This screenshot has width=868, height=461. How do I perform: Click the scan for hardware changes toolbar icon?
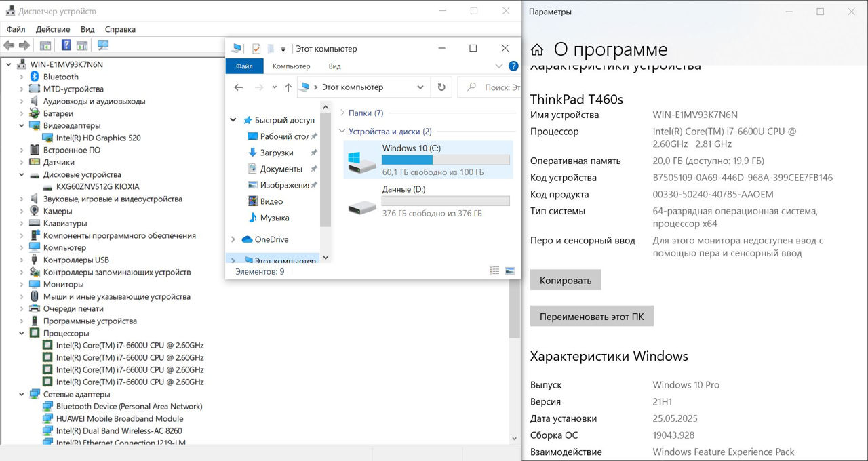click(x=103, y=45)
